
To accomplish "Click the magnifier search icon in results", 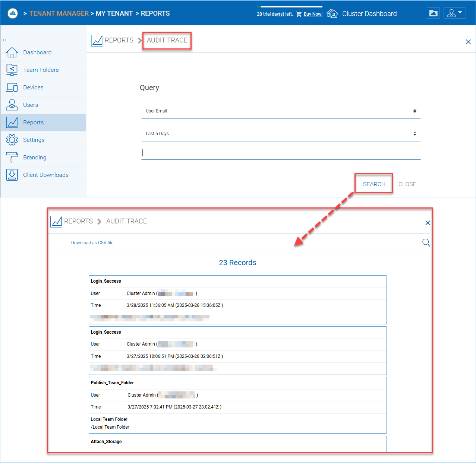I will (x=426, y=243).
